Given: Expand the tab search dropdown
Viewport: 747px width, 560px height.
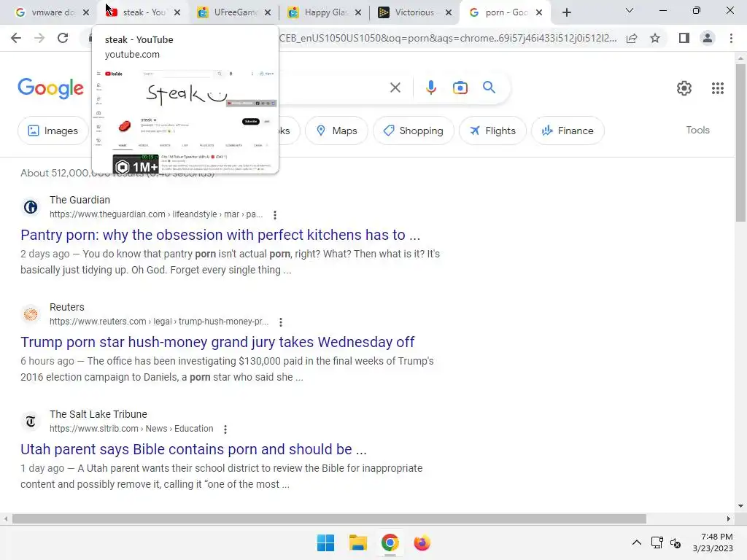Looking at the screenshot, I should 630,10.
